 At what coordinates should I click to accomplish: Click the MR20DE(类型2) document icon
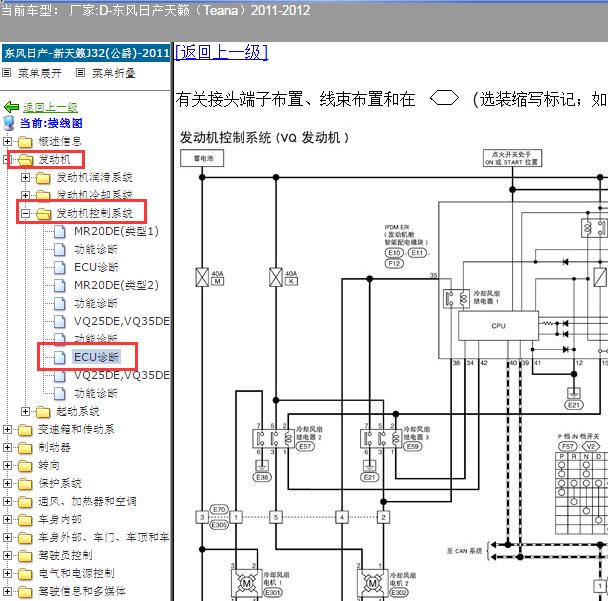pyautogui.click(x=59, y=285)
